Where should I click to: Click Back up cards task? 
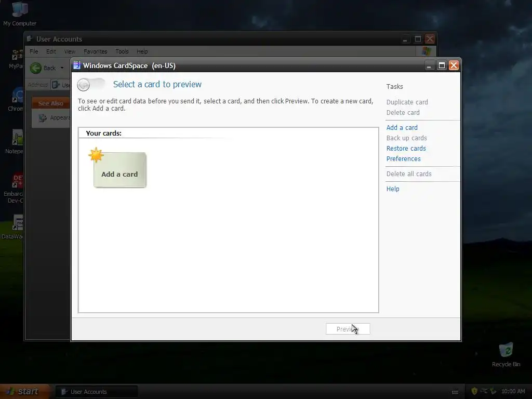pyautogui.click(x=406, y=138)
